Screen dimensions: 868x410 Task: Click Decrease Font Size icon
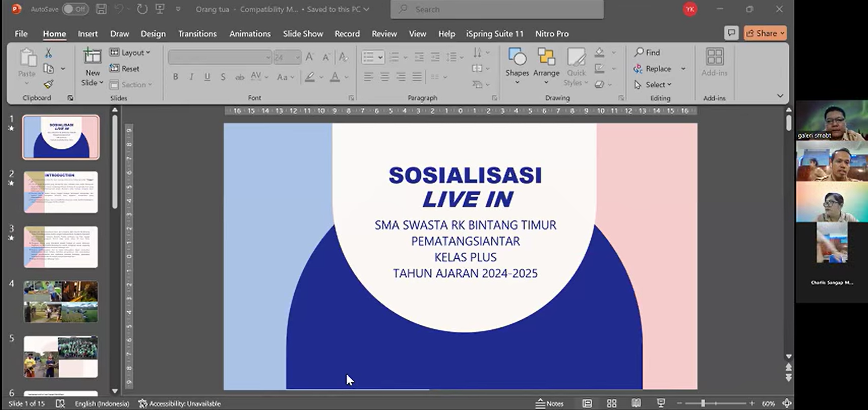click(x=326, y=57)
